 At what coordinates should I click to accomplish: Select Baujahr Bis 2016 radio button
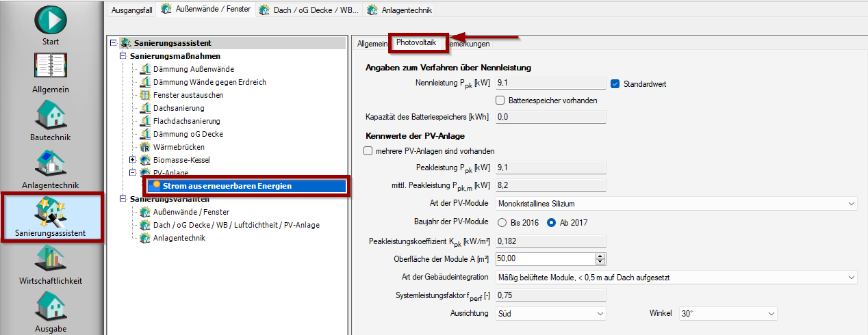502,222
